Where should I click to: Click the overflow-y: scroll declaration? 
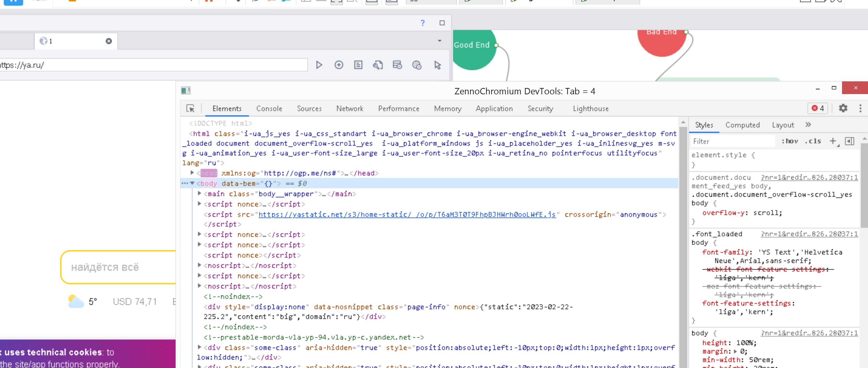[x=742, y=213]
